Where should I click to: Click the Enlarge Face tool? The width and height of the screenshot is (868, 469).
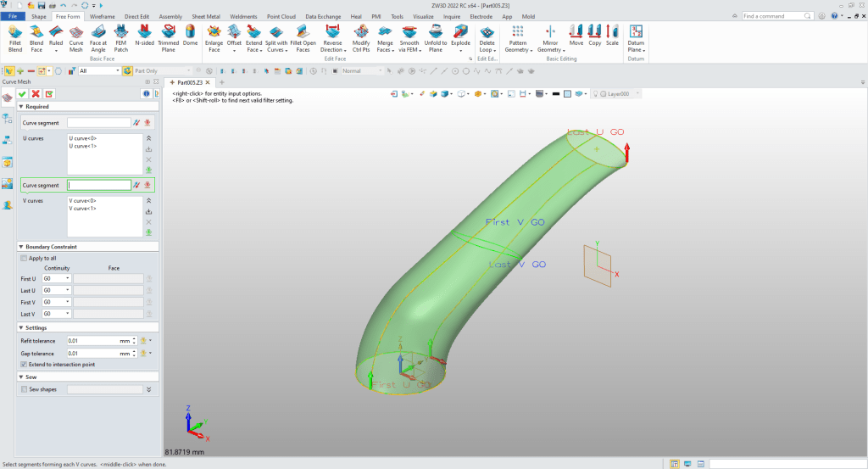214,37
